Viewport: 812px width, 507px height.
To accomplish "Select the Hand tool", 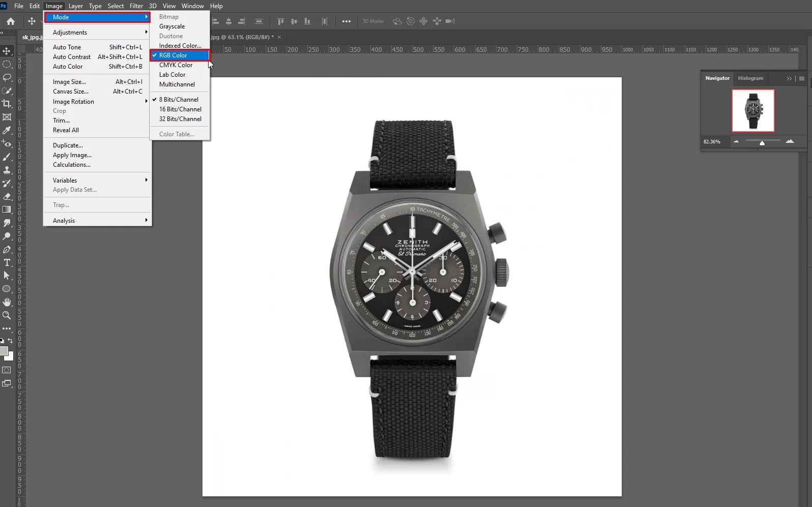I will 7,302.
